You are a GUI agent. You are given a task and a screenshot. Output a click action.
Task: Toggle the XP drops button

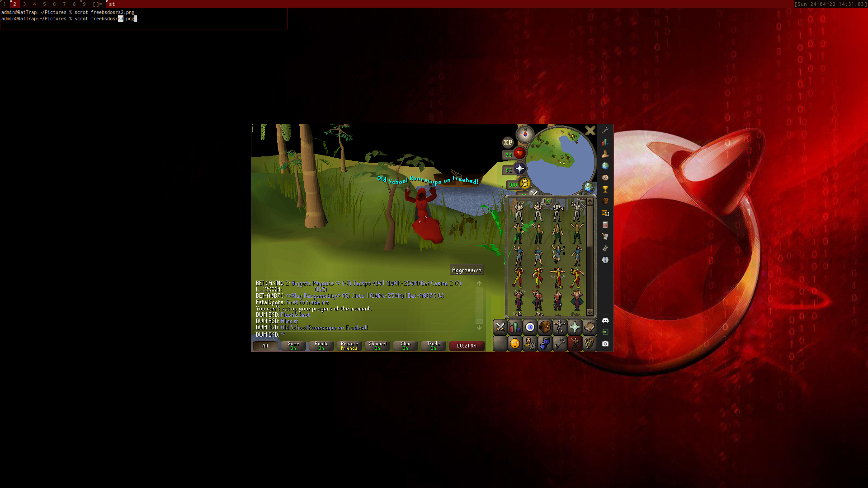point(508,142)
